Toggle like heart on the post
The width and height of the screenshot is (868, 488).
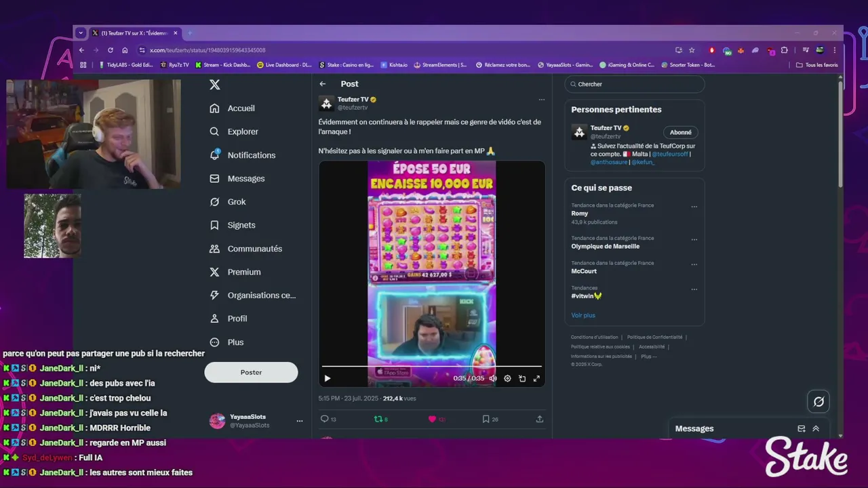click(x=432, y=419)
